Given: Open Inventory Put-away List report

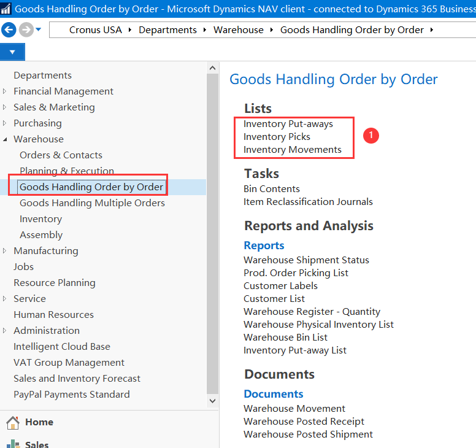Looking at the screenshot, I should (295, 350).
